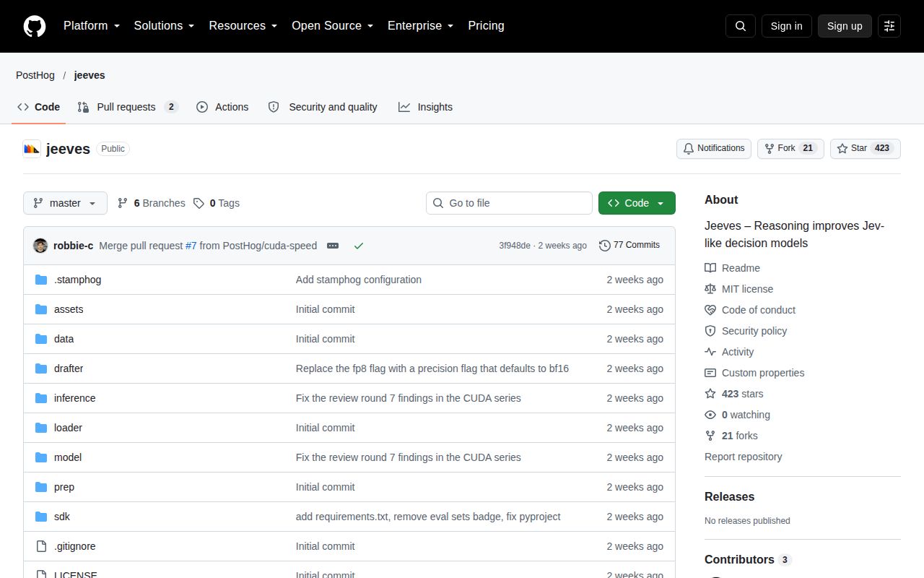
Task: Open the Pricing link in header
Action: pos(487,26)
